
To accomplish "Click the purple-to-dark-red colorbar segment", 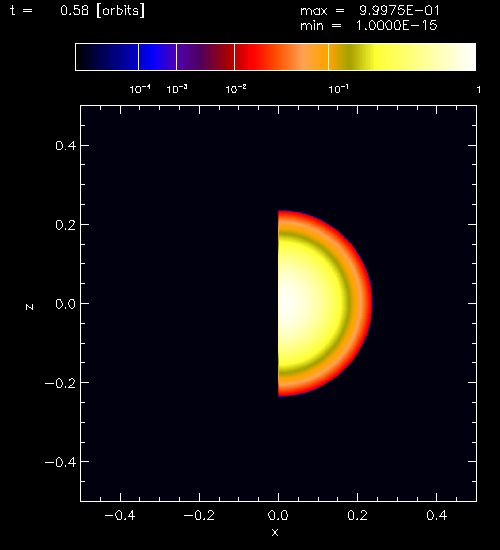I will pos(206,57).
